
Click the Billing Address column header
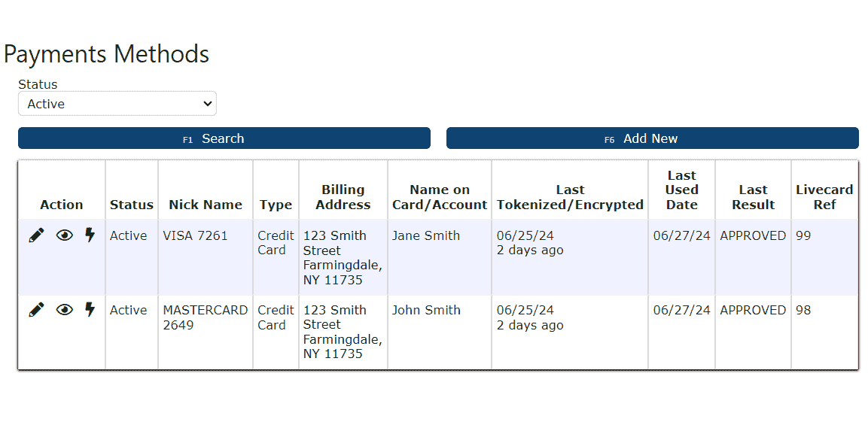point(343,197)
